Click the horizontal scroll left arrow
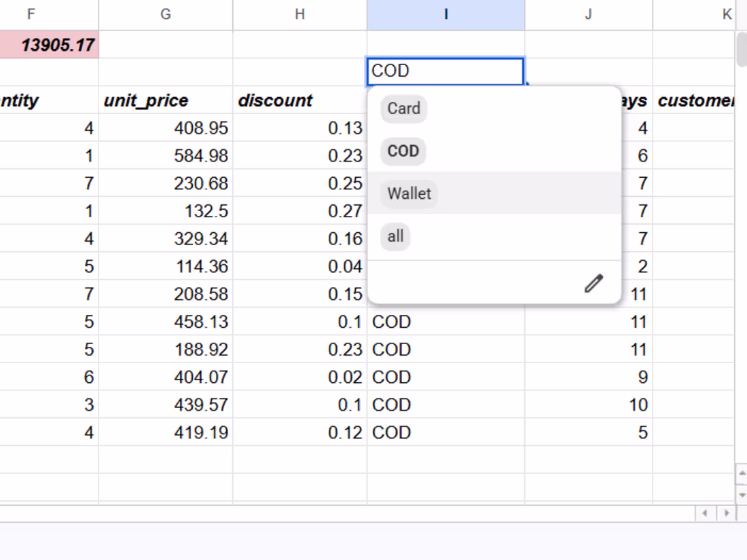 (705, 513)
